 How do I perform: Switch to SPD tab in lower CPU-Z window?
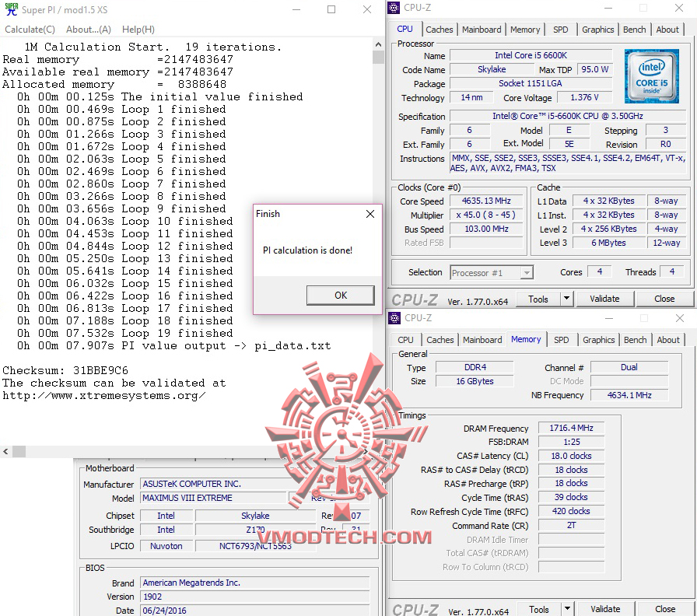561,340
